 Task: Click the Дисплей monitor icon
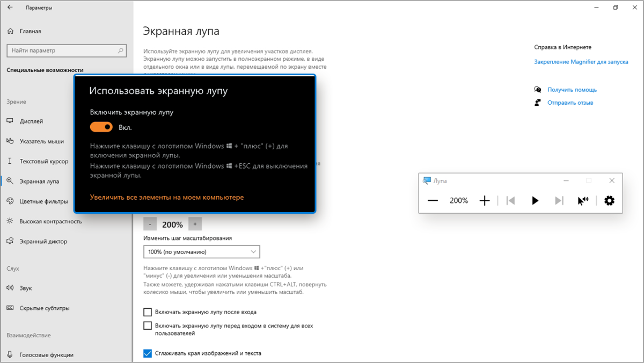[x=10, y=121]
